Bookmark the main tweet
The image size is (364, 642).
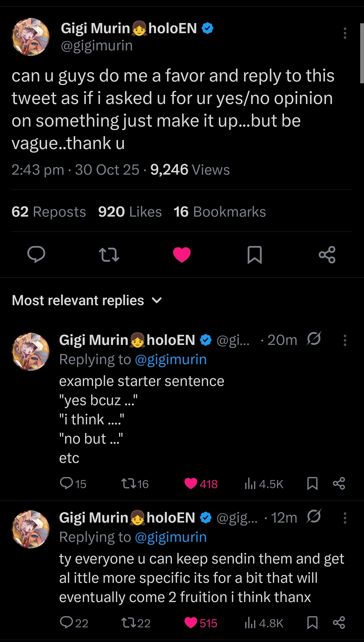255,254
